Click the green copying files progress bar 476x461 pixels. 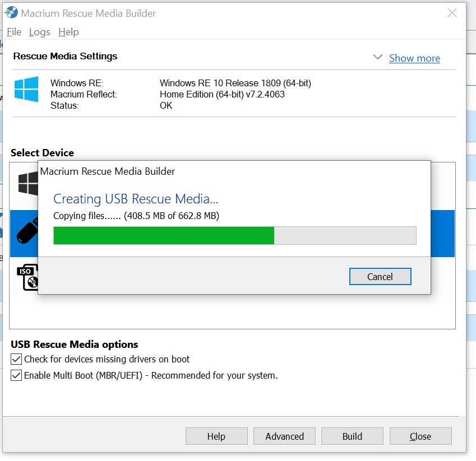click(235, 235)
